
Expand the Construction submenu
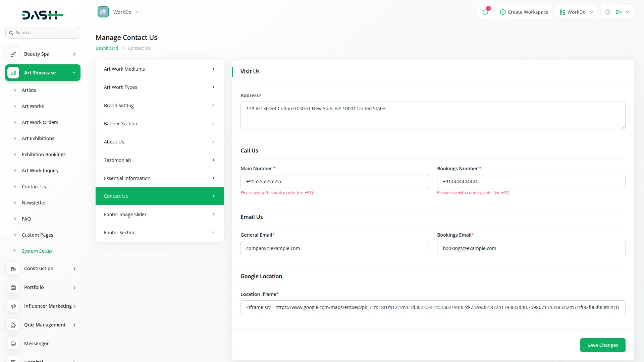point(74,269)
